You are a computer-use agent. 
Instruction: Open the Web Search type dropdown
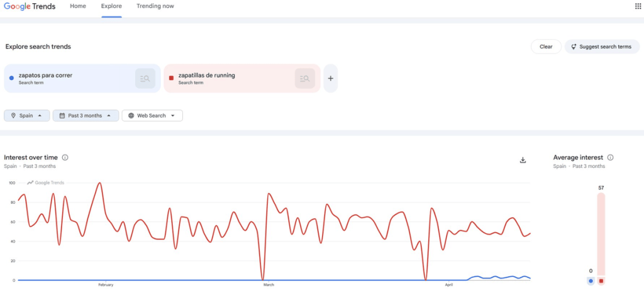pos(152,116)
